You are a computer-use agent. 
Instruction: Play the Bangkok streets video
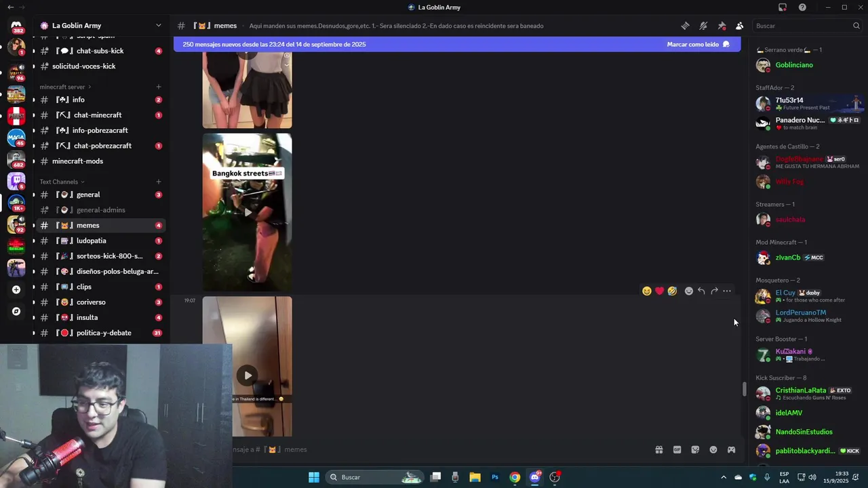coord(248,212)
